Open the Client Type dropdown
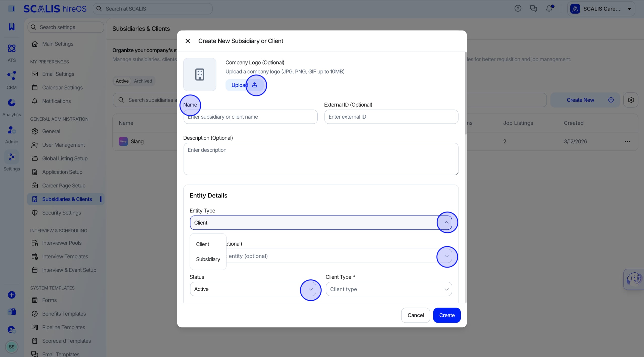 click(x=389, y=289)
